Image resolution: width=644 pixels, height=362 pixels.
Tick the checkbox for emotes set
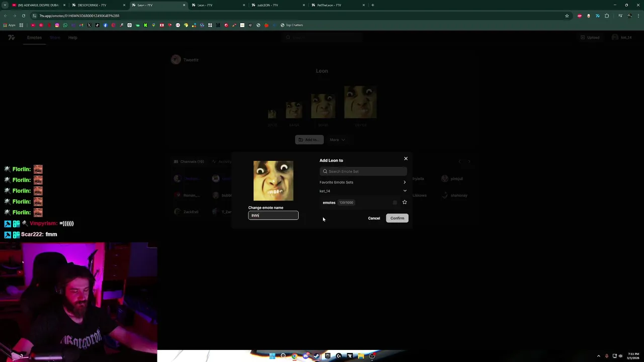click(395, 203)
